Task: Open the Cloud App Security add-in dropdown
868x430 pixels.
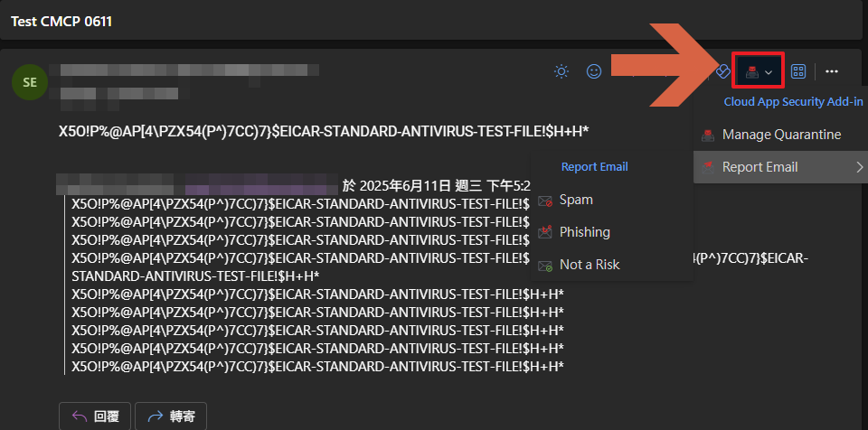Action: [x=758, y=71]
